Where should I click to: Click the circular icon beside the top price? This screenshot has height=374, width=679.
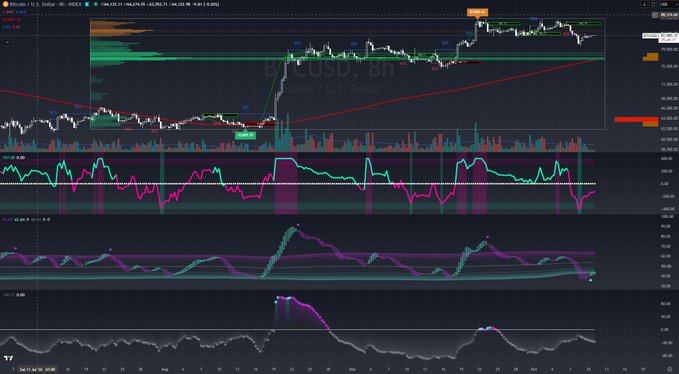coord(655,15)
